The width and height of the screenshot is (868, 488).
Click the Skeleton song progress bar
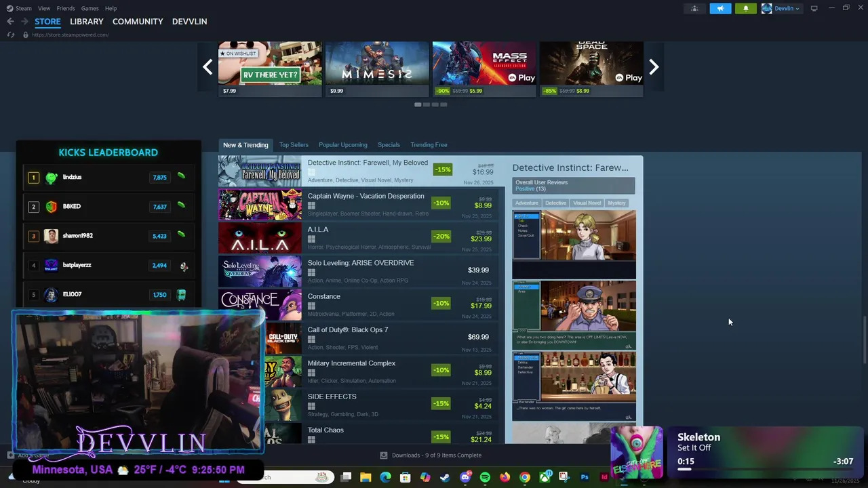[765, 469]
